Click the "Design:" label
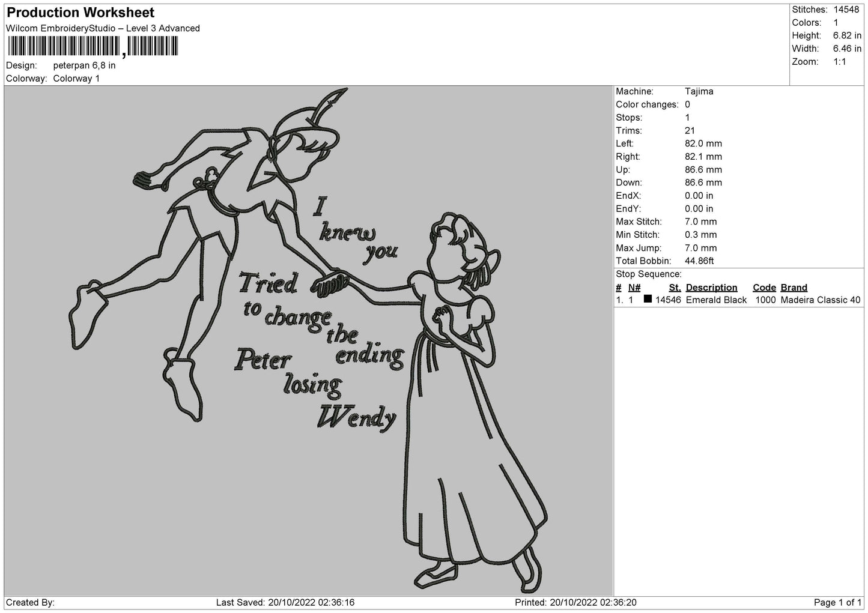 pyautogui.click(x=21, y=65)
